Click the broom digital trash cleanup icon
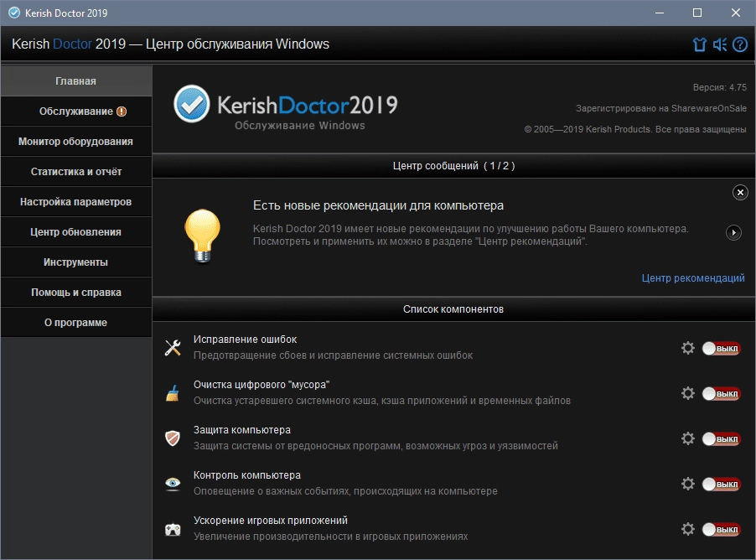This screenshot has height=560, width=756. 173,392
